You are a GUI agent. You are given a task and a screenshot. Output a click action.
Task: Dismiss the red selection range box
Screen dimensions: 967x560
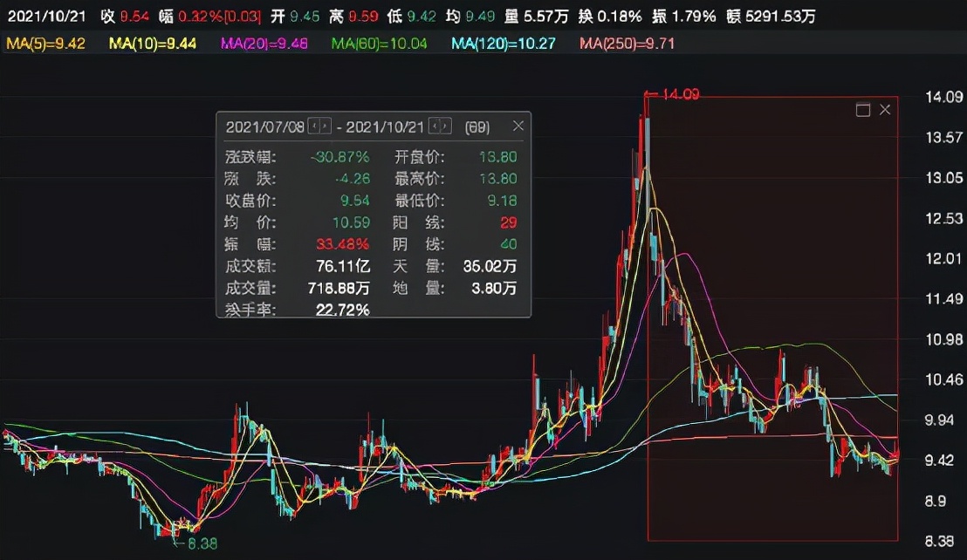tap(885, 110)
